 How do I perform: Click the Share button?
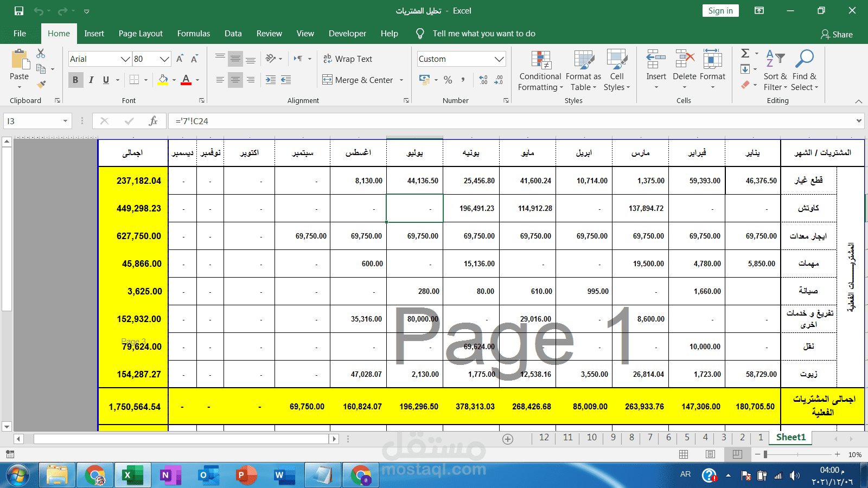(x=837, y=34)
